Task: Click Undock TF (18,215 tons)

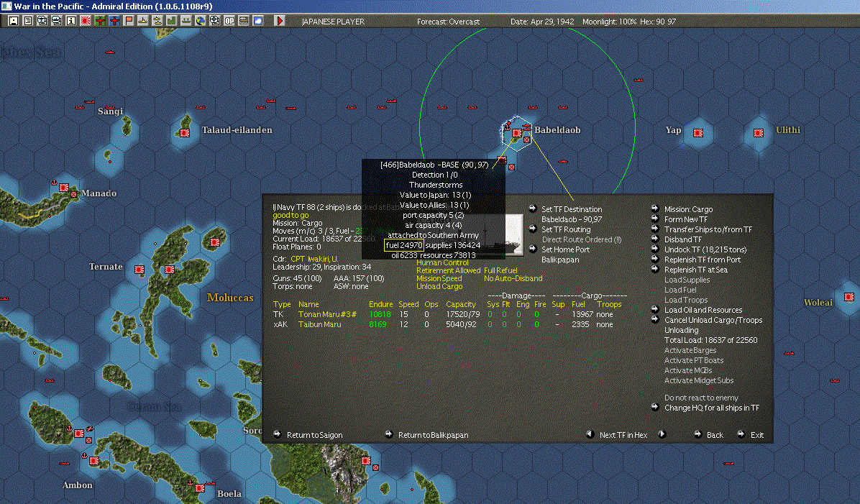Action: (x=705, y=249)
